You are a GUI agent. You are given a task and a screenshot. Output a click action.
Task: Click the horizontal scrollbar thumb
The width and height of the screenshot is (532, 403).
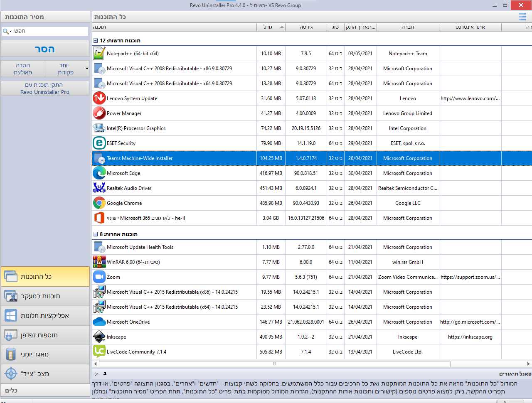274,364
